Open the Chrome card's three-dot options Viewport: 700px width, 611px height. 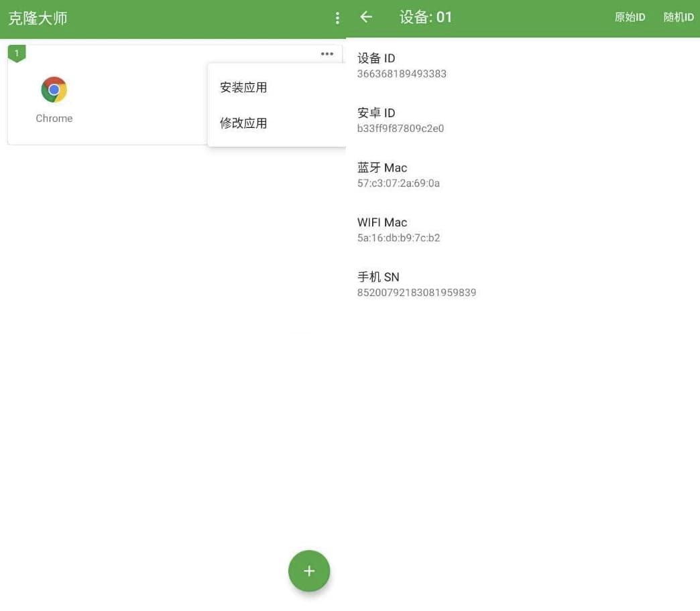point(327,54)
